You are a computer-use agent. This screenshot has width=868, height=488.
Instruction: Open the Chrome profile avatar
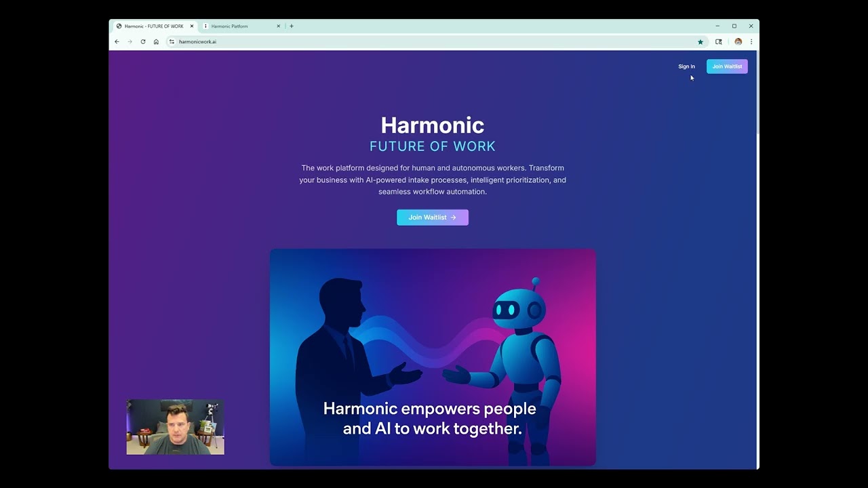point(738,41)
